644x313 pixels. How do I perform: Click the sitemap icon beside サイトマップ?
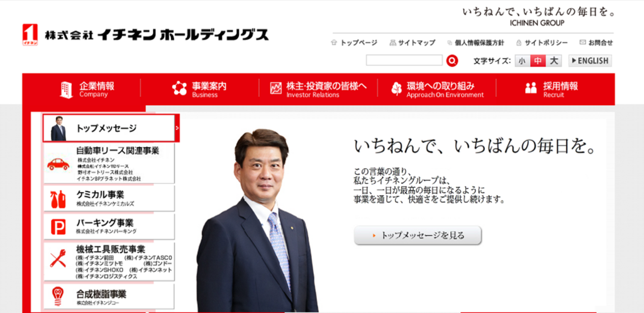coord(392,42)
